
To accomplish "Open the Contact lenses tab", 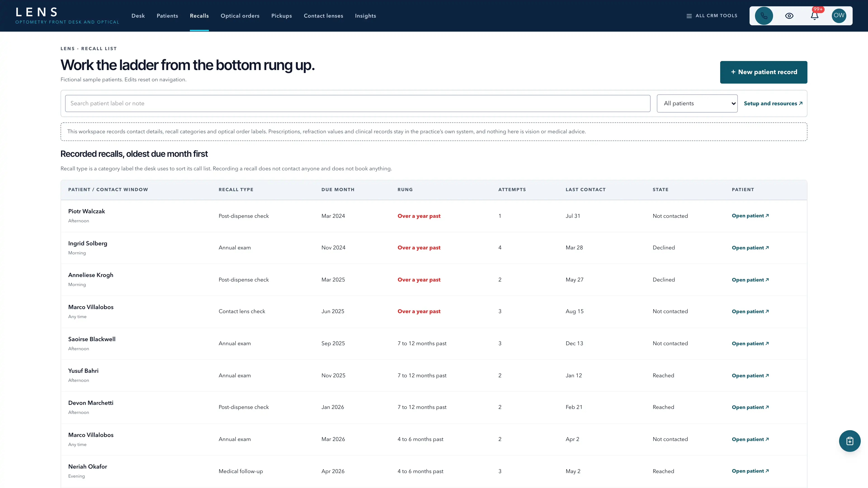I will [x=323, y=16].
